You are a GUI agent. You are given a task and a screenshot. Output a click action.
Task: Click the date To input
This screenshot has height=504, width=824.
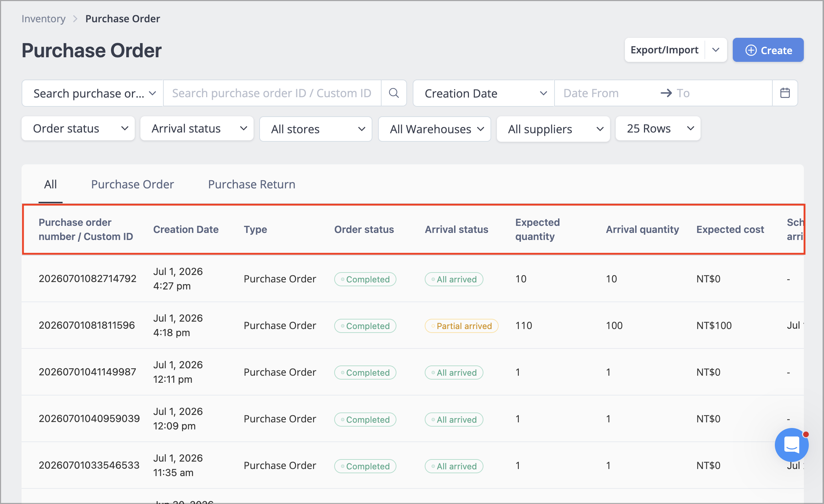(x=721, y=93)
